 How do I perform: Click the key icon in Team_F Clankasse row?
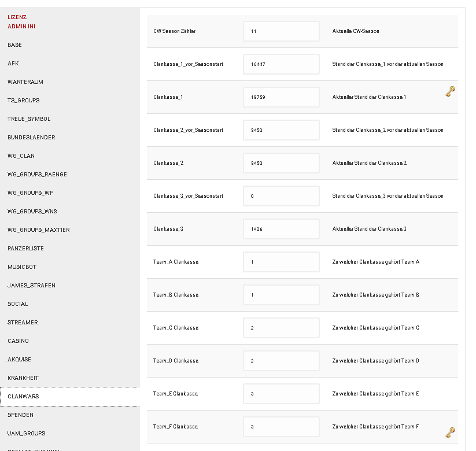(x=450, y=433)
